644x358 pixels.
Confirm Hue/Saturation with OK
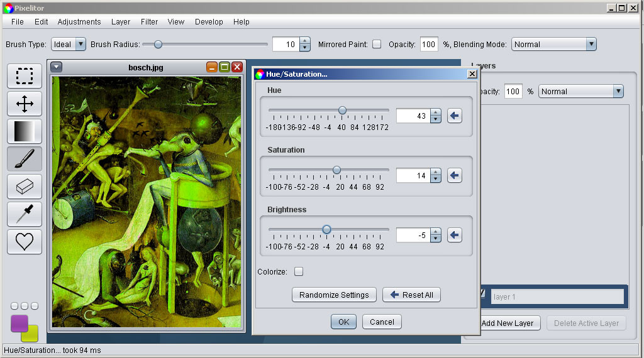click(x=344, y=322)
